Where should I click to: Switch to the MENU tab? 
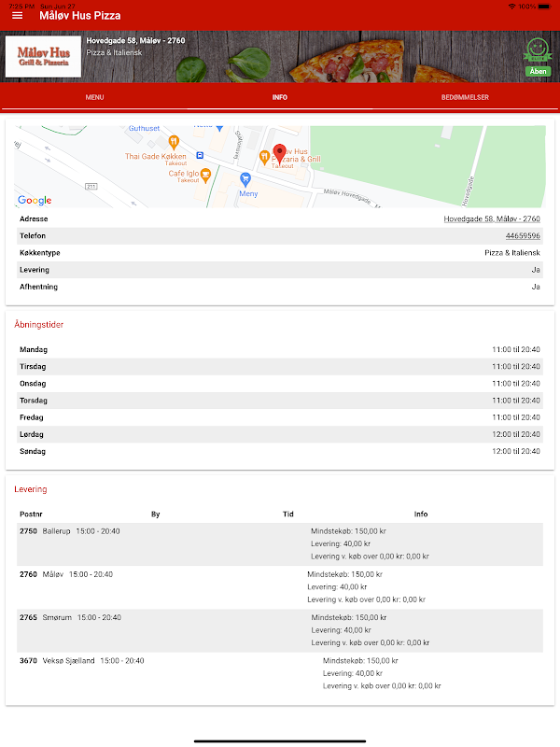click(x=94, y=97)
